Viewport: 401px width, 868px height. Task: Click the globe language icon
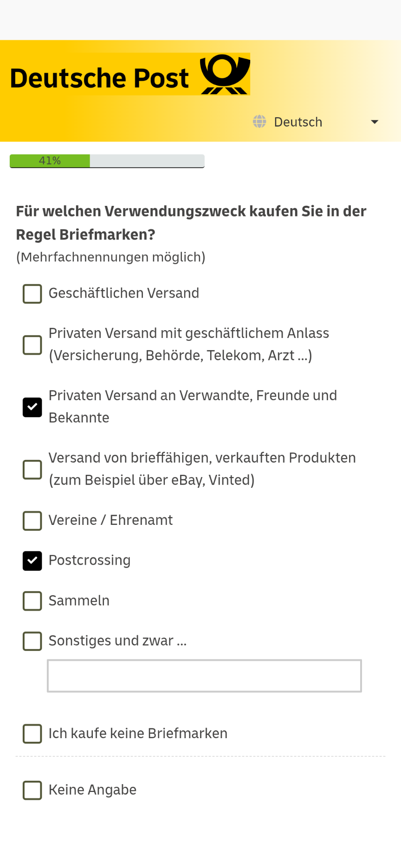coord(259,122)
